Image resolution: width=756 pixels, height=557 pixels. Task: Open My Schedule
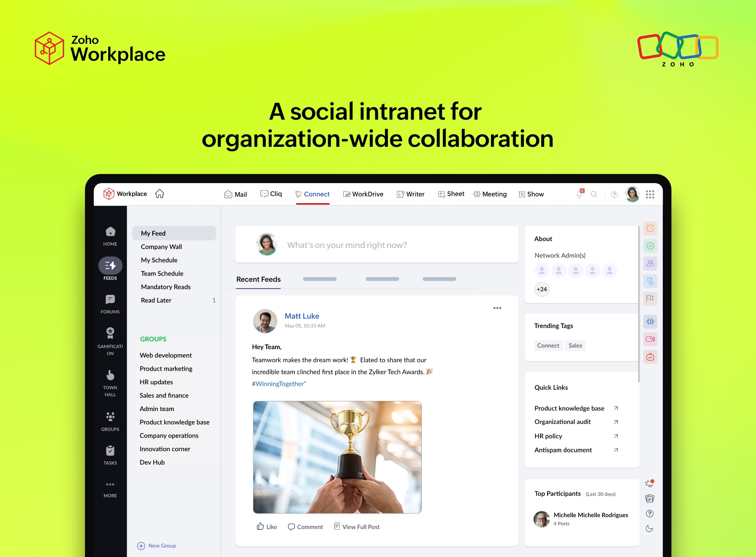coord(159,260)
